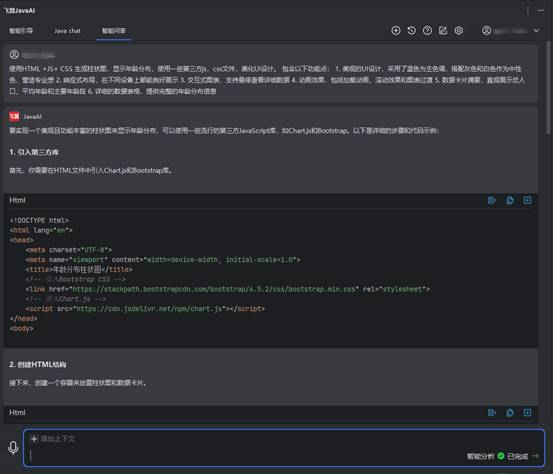Open chat history clock icon
553x474 pixels.
412,31
